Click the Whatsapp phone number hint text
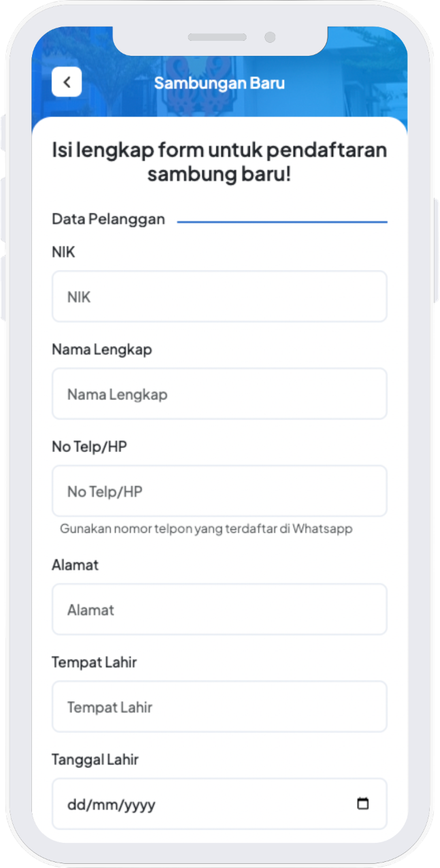The width and height of the screenshot is (440, 868). point(206,529)
